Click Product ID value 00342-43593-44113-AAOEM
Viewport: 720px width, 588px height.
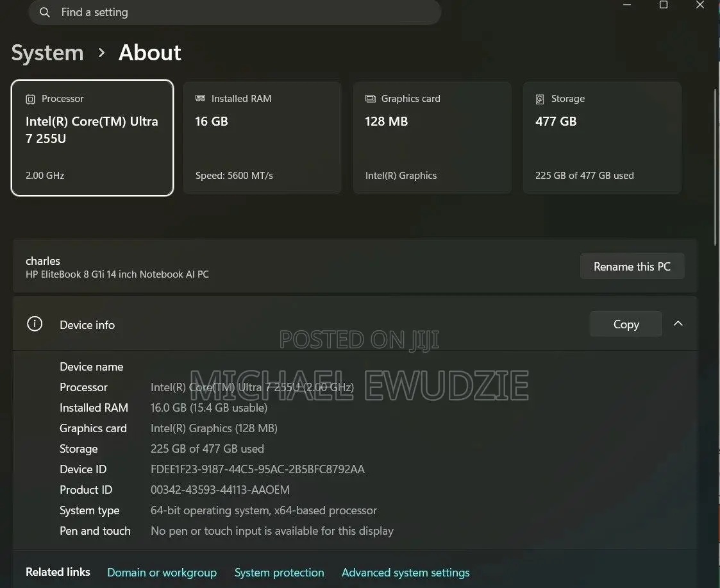coord(220,490)
